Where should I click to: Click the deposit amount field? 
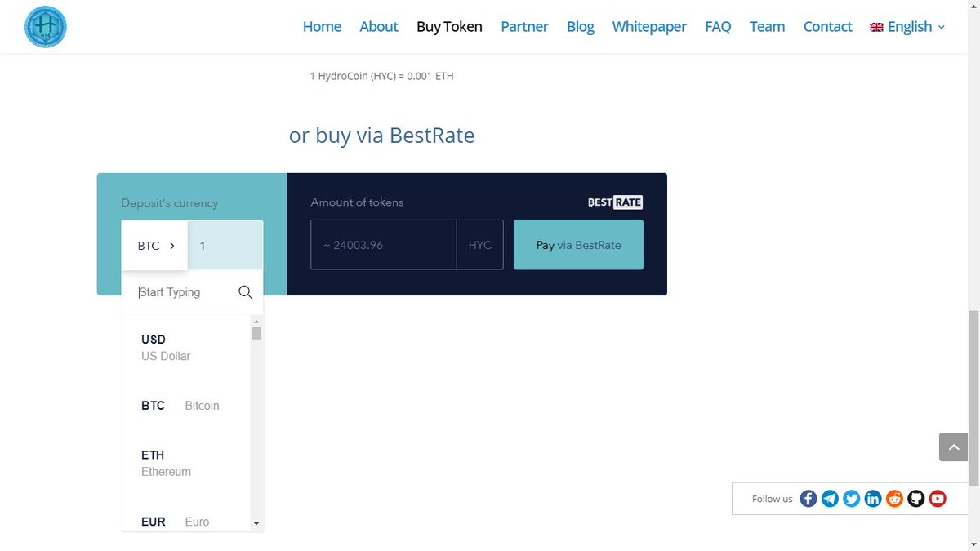225,245
